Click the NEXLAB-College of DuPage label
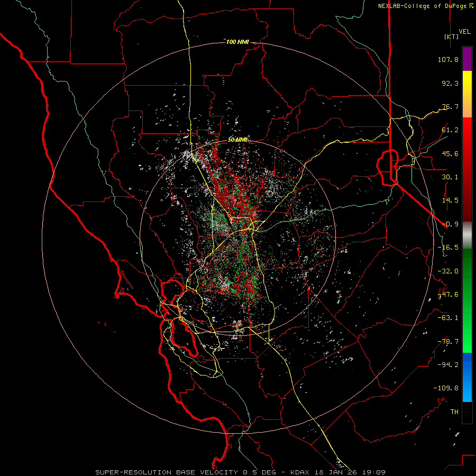 (422, 6)
